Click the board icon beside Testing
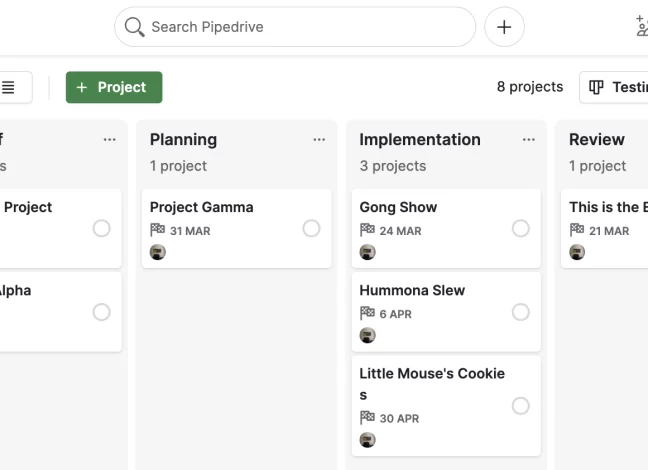This screenshot has height=470, width=648. (x=596, y=87)
